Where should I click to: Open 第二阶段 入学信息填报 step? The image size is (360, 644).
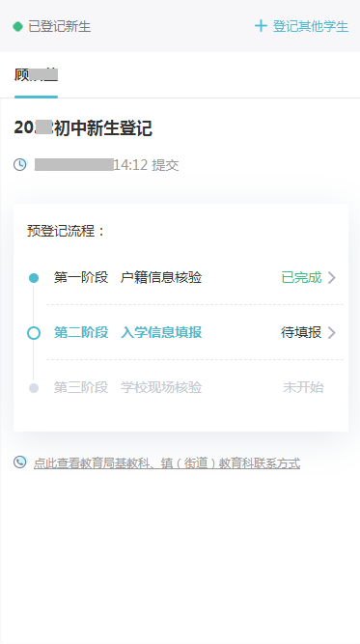pyautogui.click(x=195, y=333)
